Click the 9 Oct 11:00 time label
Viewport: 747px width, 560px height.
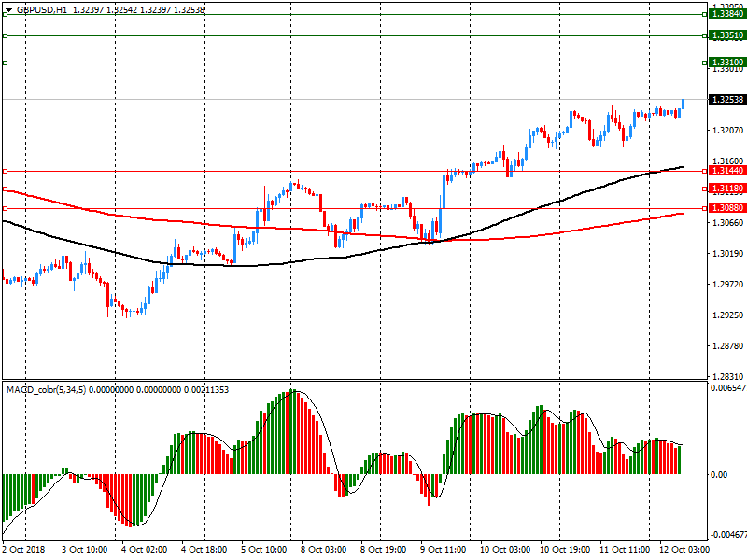point(444,551)
